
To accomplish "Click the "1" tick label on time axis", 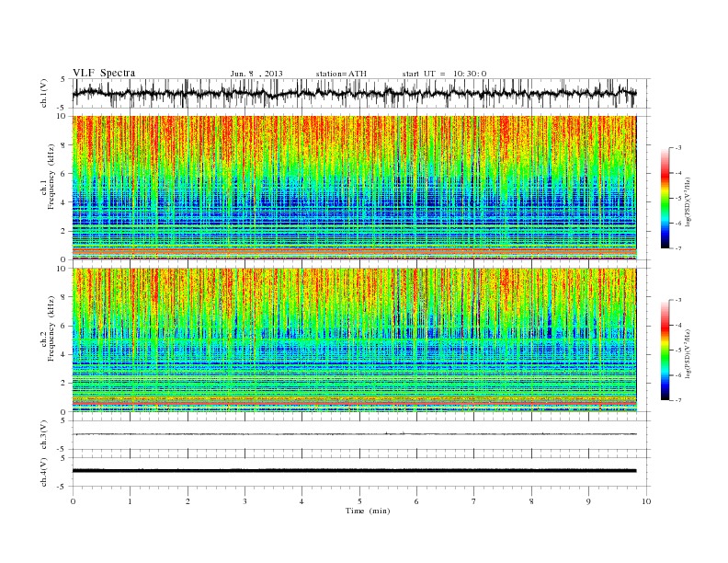I will pos(130,501).
